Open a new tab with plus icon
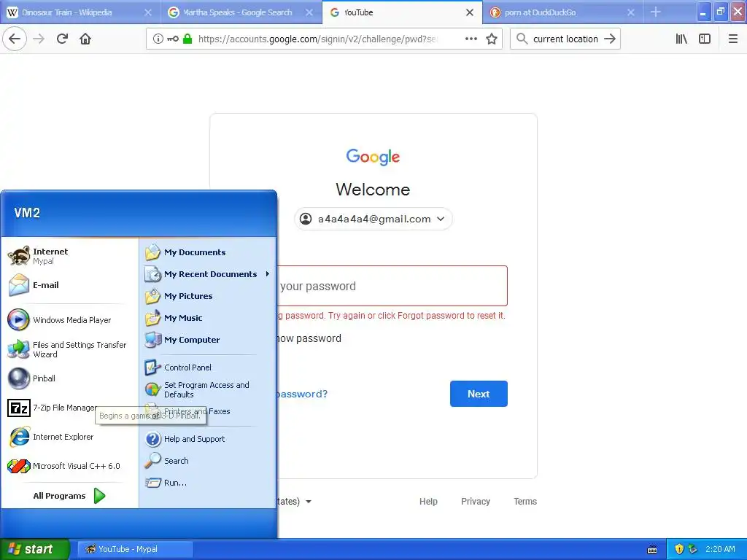Screen dimensions: 747x560 point(655,12)
